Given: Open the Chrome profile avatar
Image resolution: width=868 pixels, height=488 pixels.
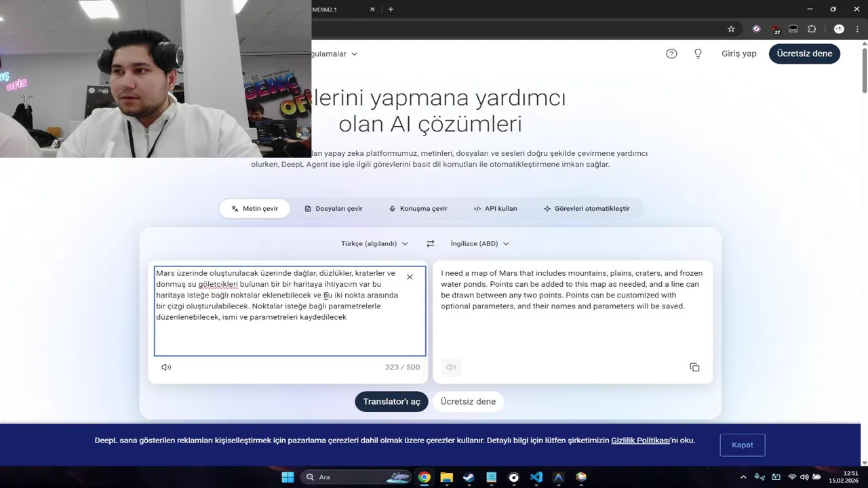Looking at the screenshot, I should coord(839,29).
